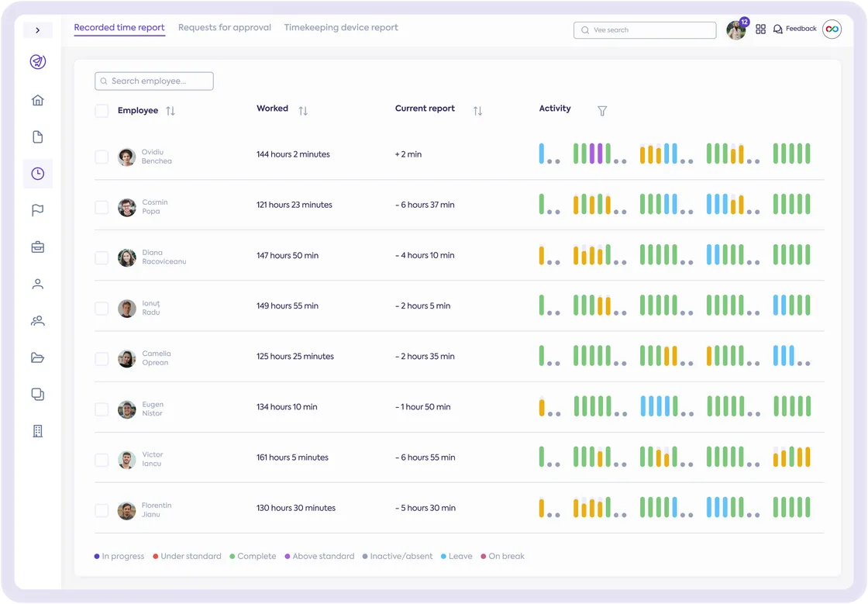Click '121 hours 23 minutes' worked value

coord(294,205)
